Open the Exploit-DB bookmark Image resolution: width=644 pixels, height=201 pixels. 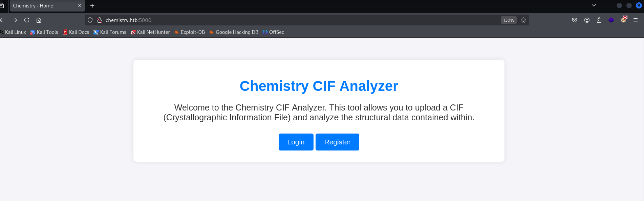[190, 32]
